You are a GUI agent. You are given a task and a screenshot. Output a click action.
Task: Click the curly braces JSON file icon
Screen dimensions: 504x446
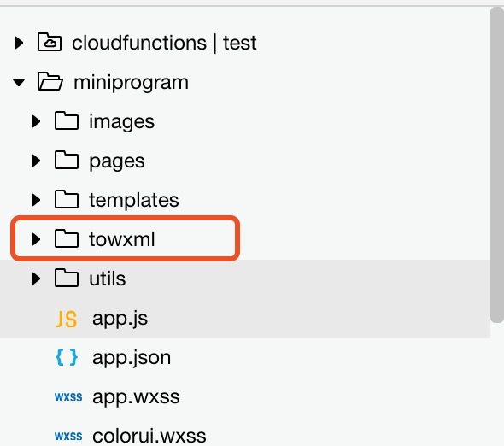click(x=67, y=357)
